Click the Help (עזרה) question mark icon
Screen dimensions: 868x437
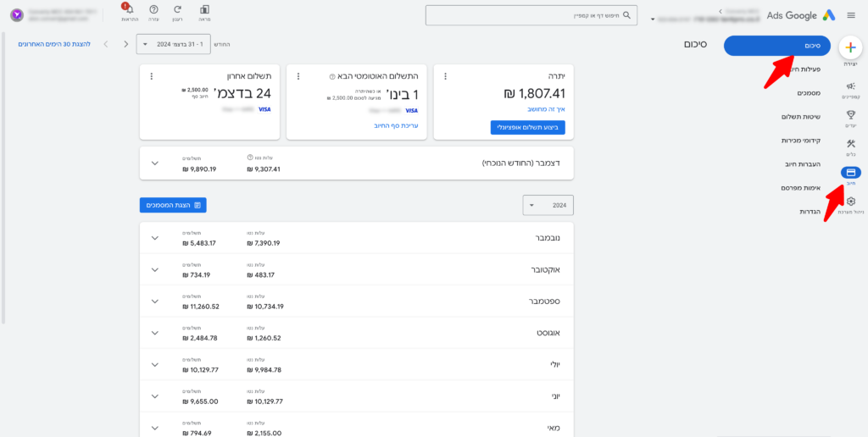(153, 11)
